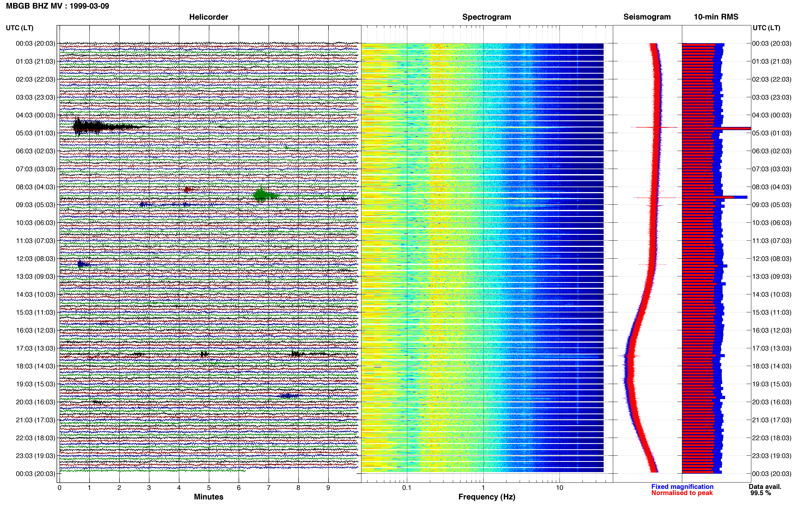Click the '99.5 %' availability value
The height and width of the screenshot is (508, 812).
[761, 493]
